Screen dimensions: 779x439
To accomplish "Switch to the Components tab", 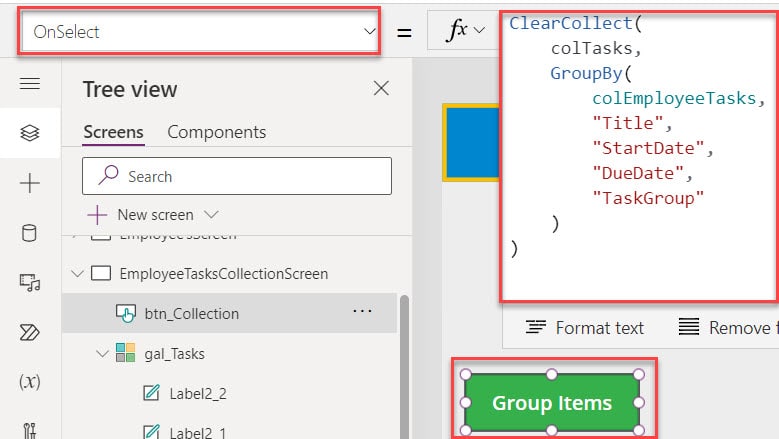I will [x=217, y=132].
